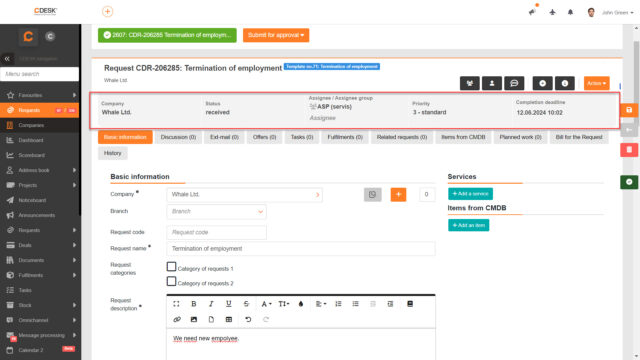This screenshot has width=640, height=360.
Task: Click the template blue label link
Action: coord(332,67)
